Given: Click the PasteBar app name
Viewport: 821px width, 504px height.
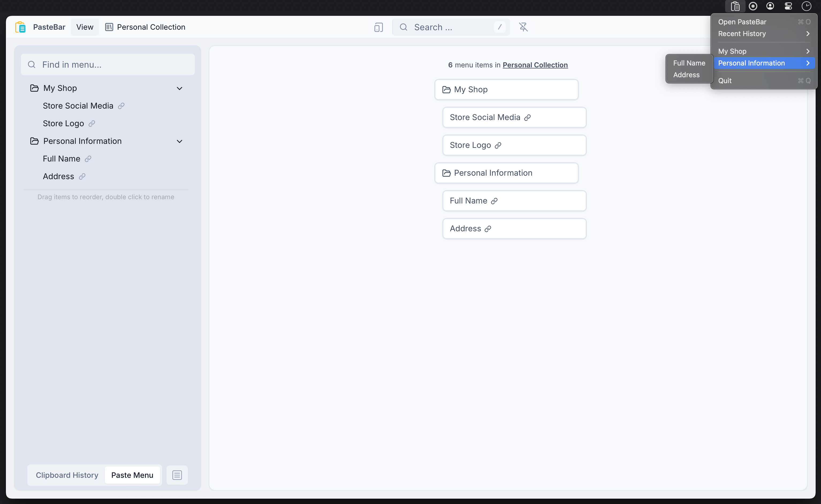Looking at the screenshot, I should 49,27.
